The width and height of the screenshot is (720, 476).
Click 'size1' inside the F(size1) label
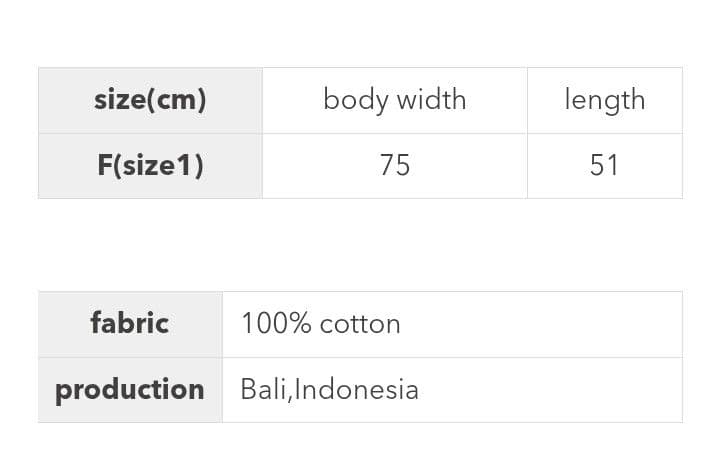coord(158,165)
